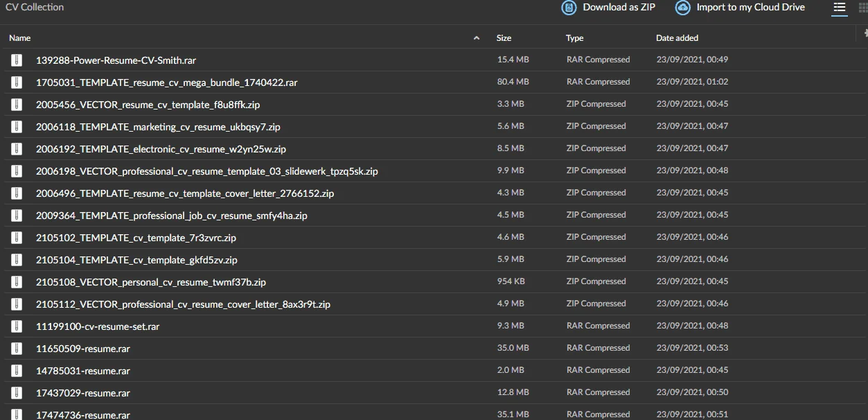Click the archive icon for 14785031-resume.rar
Screen dimensions: 868x420
point(17,371)
